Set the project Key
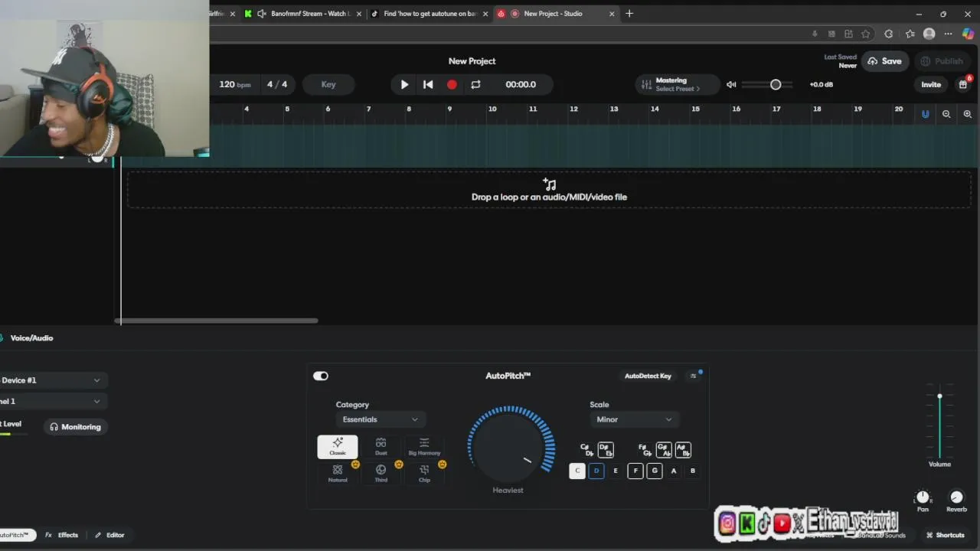The image size is (980, 551). [x=328, y=84]
